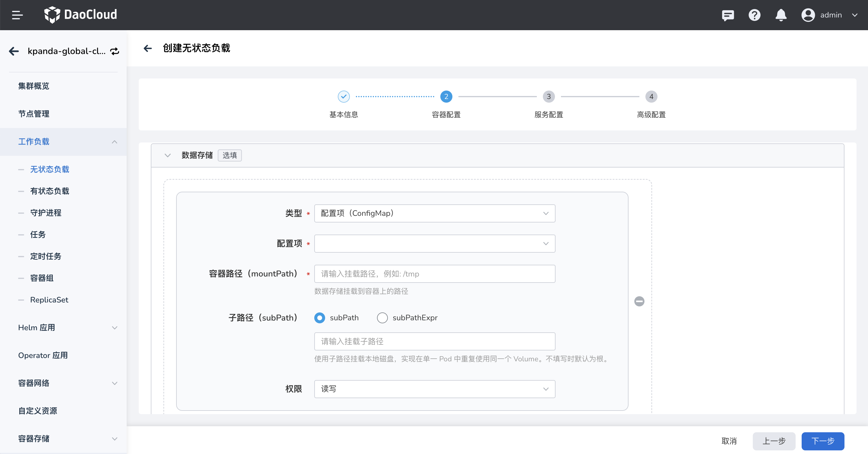Click the cluster switch icon beside kpanda-global-cl
Screen dimensions: 868x454
point(115,51)
